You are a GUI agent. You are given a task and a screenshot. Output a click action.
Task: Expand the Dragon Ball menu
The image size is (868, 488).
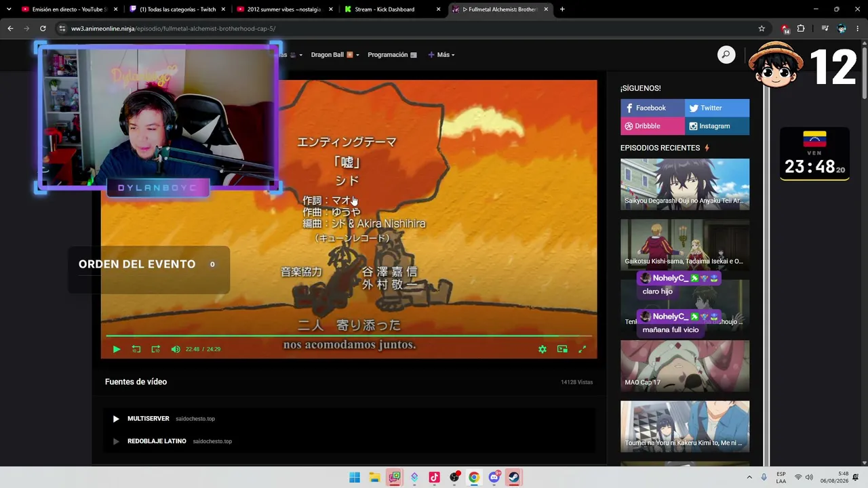coord(335,55)
